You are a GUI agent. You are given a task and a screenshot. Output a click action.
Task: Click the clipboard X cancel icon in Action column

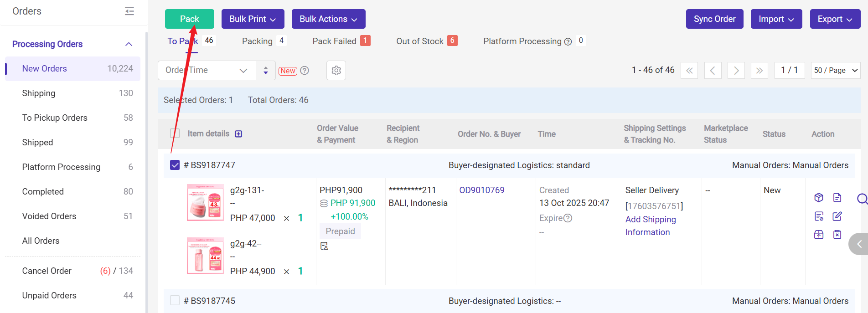tap(837, 235)
